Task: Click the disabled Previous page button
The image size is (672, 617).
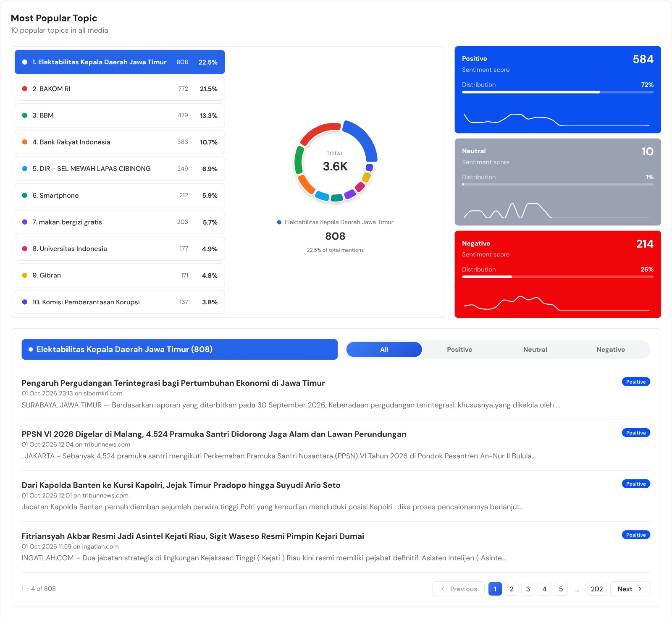Action: tap(459, 589)
